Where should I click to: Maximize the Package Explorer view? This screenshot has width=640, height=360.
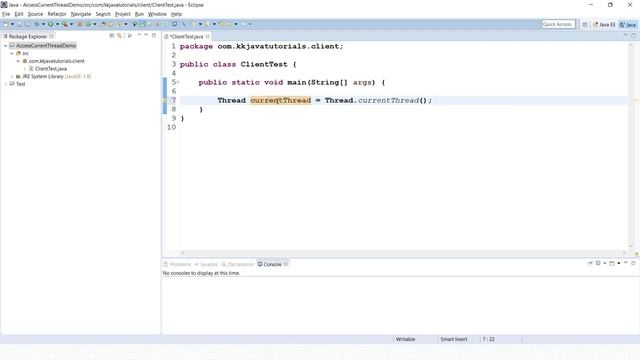154,36
